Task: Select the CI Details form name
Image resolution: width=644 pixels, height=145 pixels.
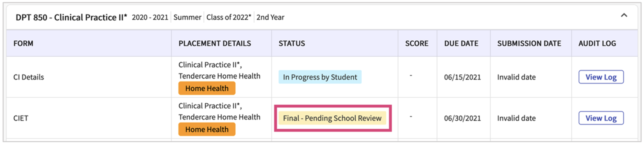Action: click(29, 77)
